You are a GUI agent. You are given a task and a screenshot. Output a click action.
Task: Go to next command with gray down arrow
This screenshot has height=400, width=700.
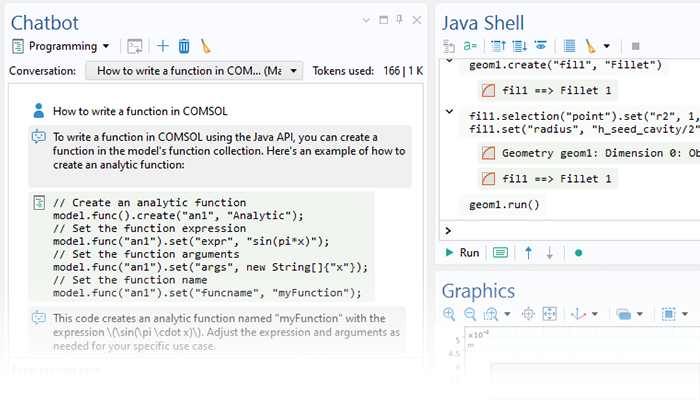(x=550, y=253)
